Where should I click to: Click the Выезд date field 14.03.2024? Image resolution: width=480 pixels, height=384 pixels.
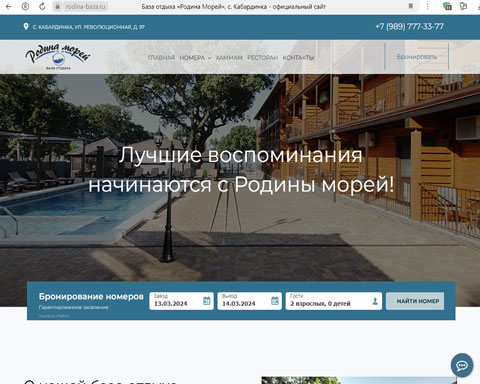click(249, 301)
